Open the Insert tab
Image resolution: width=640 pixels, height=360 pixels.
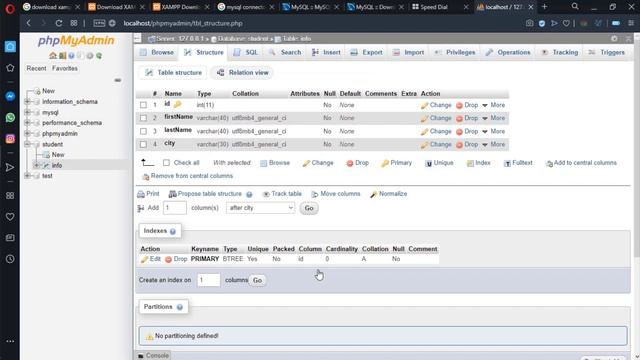click(326, 52)
